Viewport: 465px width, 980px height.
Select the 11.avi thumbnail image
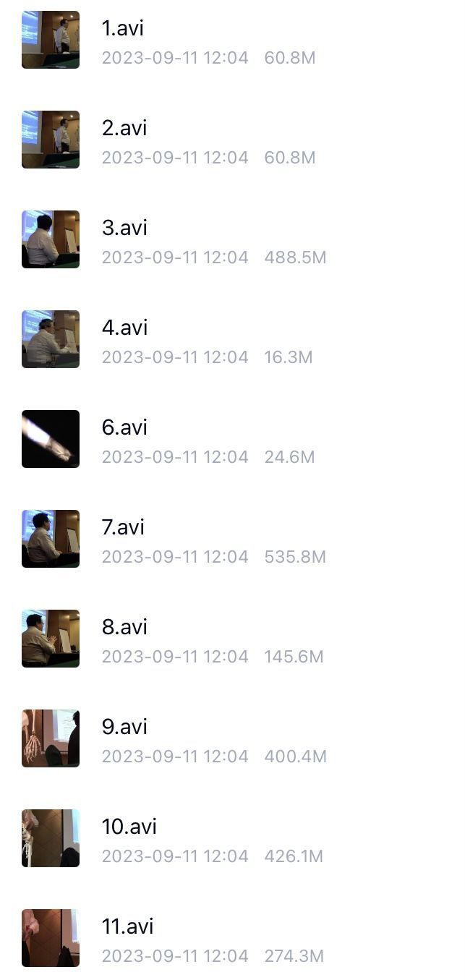click(x=51, y=938)
